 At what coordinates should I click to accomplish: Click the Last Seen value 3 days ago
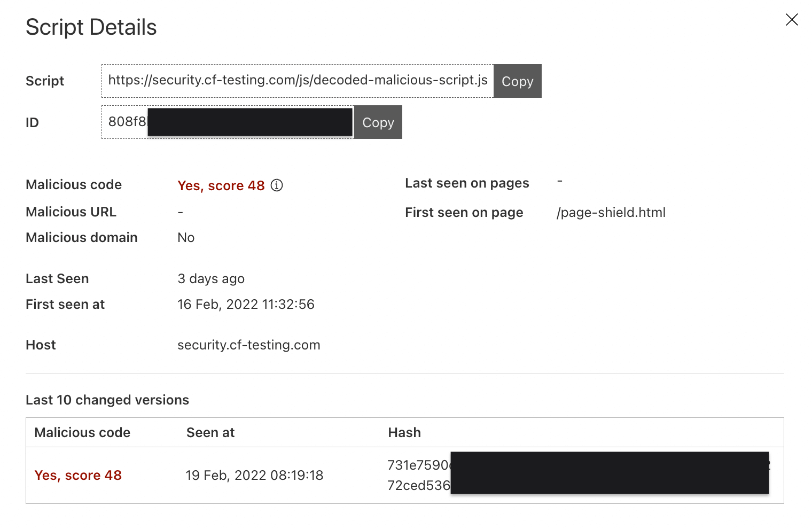point(211,278)
